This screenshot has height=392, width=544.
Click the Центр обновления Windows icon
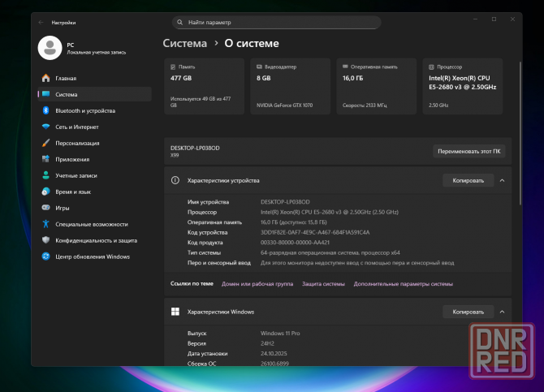pyautogui.click(x=46, y=256)
